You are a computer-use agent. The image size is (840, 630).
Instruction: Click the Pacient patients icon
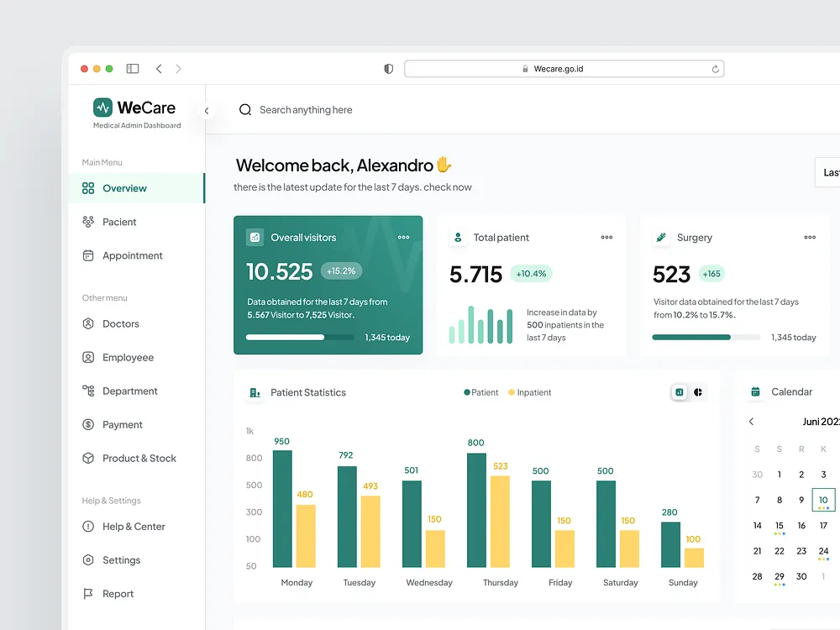88,222
